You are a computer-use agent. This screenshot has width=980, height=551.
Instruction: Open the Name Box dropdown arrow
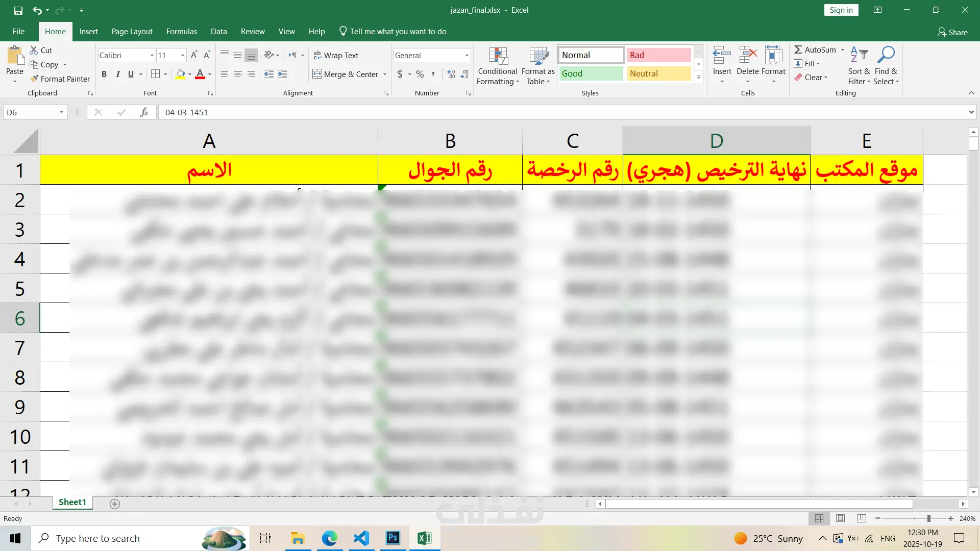(61, 112)
